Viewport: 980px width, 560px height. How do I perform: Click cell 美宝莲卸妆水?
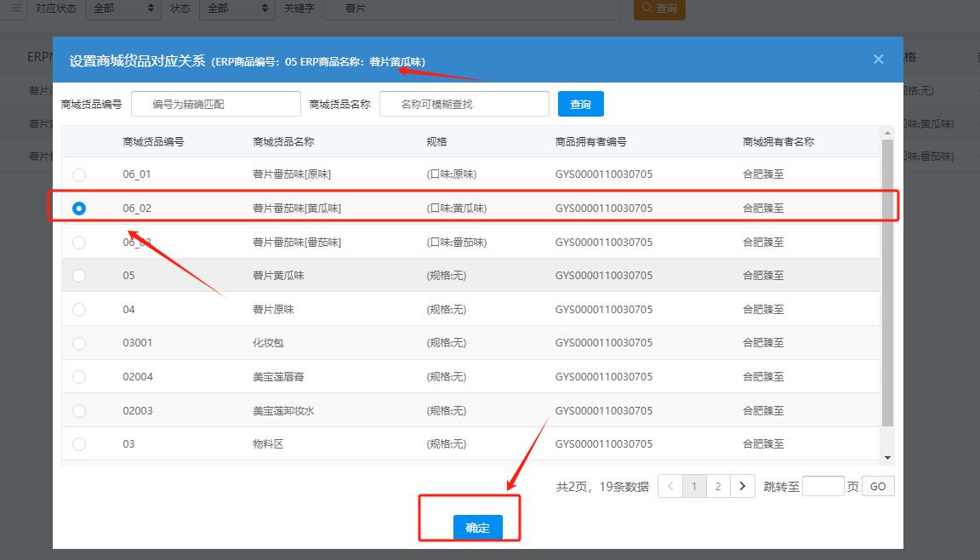(x=283, y=410)
